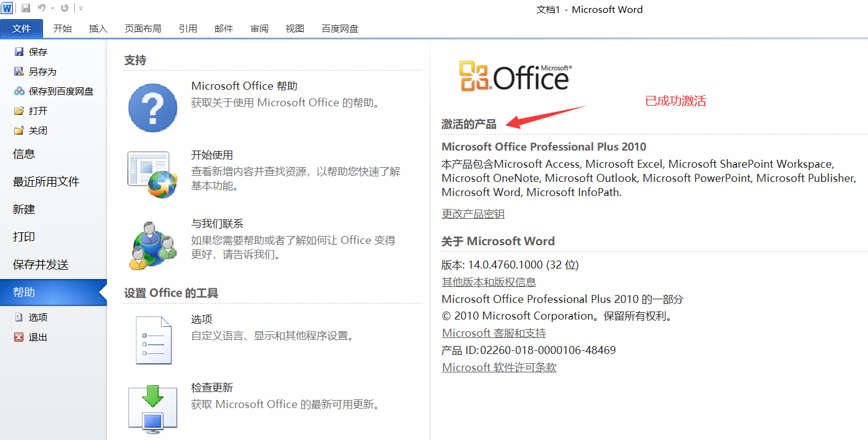The width and height of the screenshot is (868, 440).
Task: Switch to the 插入 ribbon tab
Action: (98, 28)
